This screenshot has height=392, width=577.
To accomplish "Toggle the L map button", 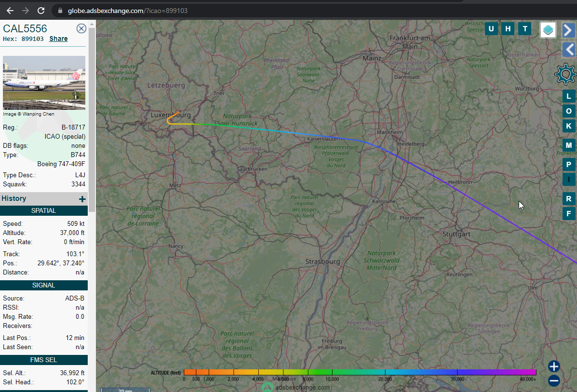I will 568,96.
